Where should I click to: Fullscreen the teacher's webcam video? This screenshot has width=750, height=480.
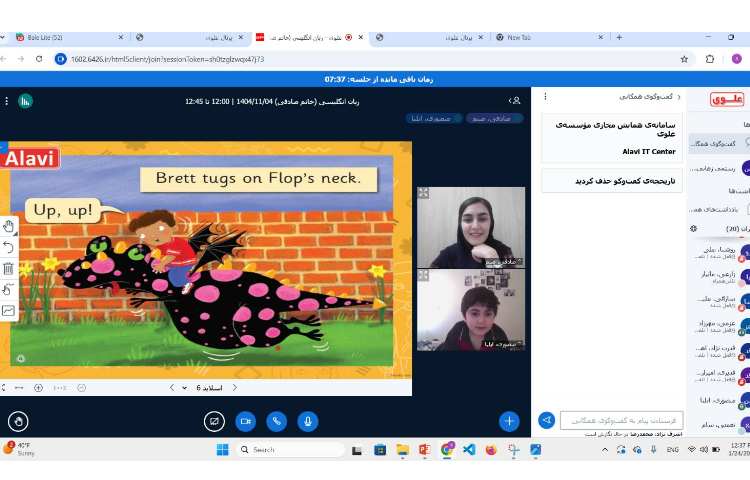423,193
